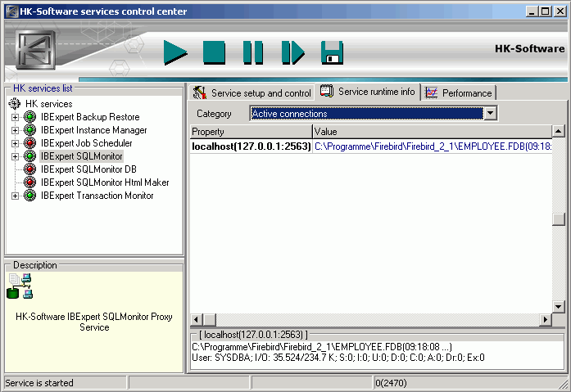Click IBExpert Backup Restore green status icon
Viewport: 571px width, 392px height.
pos(29,117)
